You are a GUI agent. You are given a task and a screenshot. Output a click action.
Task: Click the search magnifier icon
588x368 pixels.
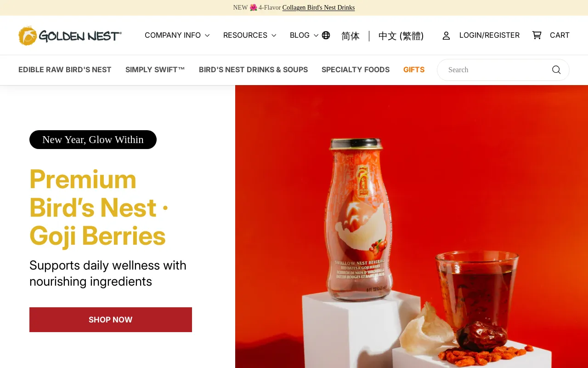(x=556, y=70)
